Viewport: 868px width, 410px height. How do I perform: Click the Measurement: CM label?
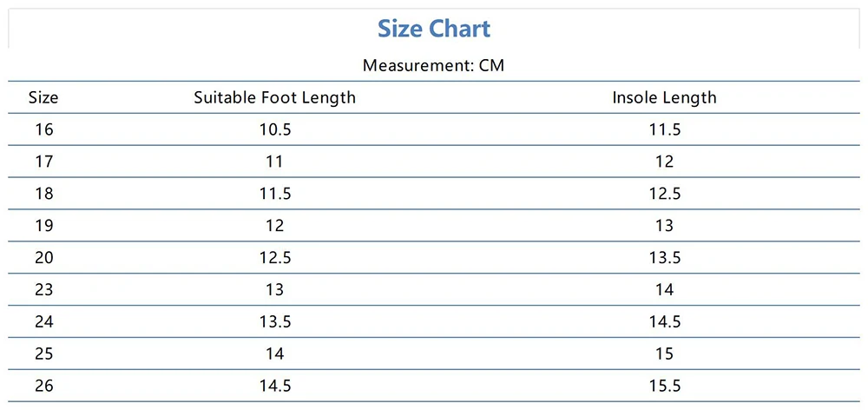pos(433,66)
